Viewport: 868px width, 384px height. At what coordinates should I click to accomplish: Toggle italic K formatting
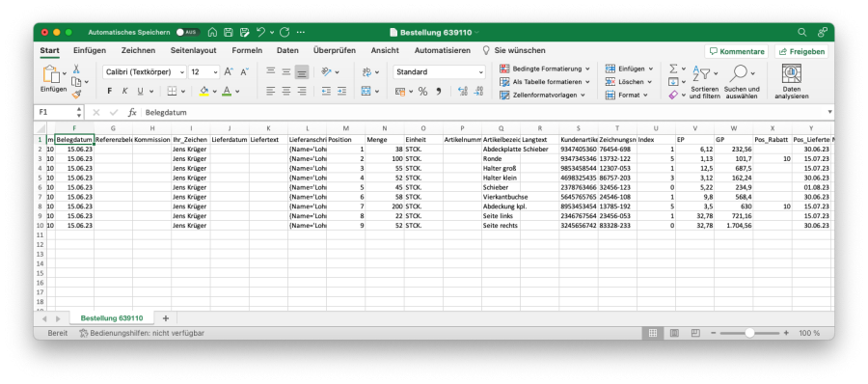pyautogui.click(x=125, y=92)
